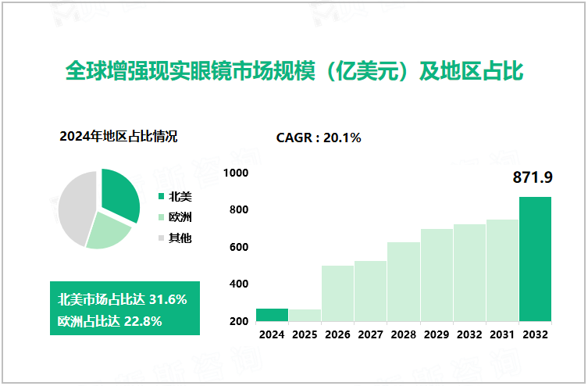
Task: Click the 200 y-axis label
Action: tap(239, 321)
